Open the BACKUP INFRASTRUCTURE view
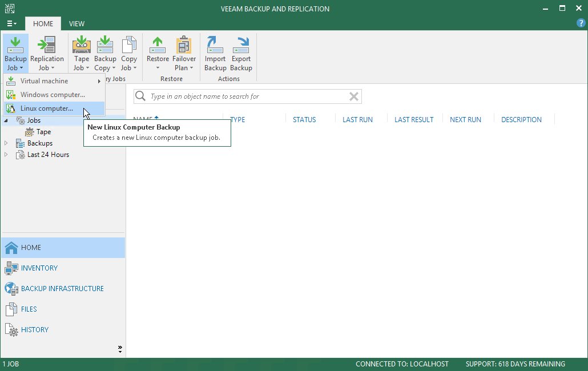Viewport: 588px width, 371px height. (63, 289)
